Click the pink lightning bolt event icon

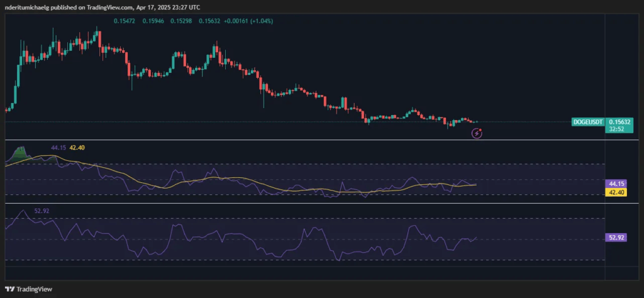(x=477, y=133)
